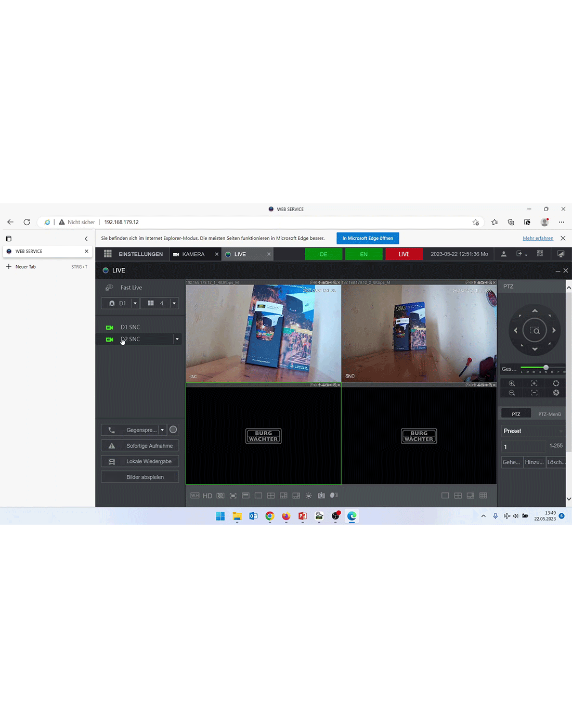Open the QR code icon in header
Viewport: 572px width, 728px height.
[540, 254]
